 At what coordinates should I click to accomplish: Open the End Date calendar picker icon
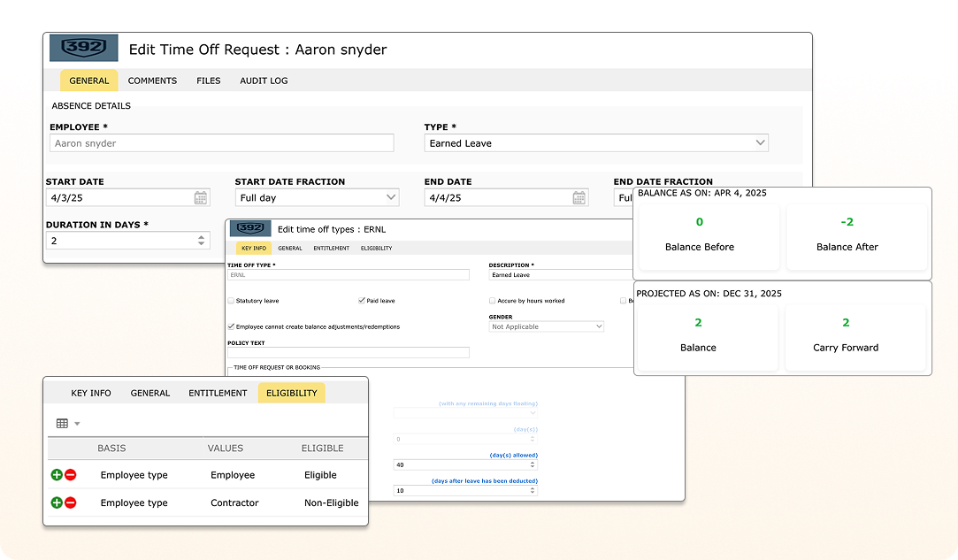[579, 197]
